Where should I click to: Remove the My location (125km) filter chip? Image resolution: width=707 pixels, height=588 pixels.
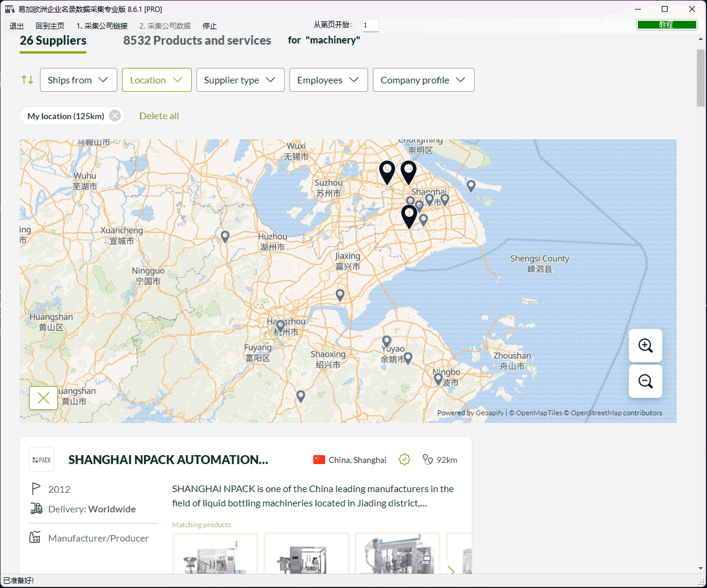115,116
